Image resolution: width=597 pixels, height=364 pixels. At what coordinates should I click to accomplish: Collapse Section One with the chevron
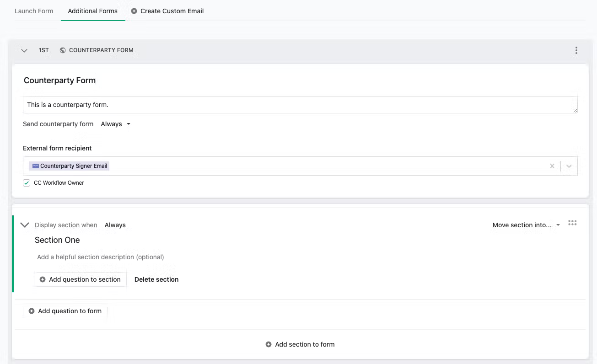point(25,225)
